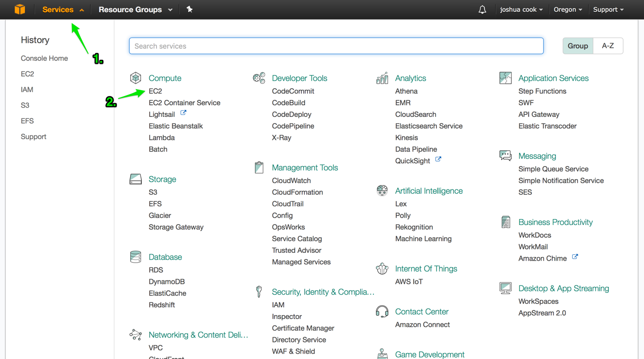Click the Contact Center headset icon
This screenshot has width=644, height=359.
tap(382, 311)
